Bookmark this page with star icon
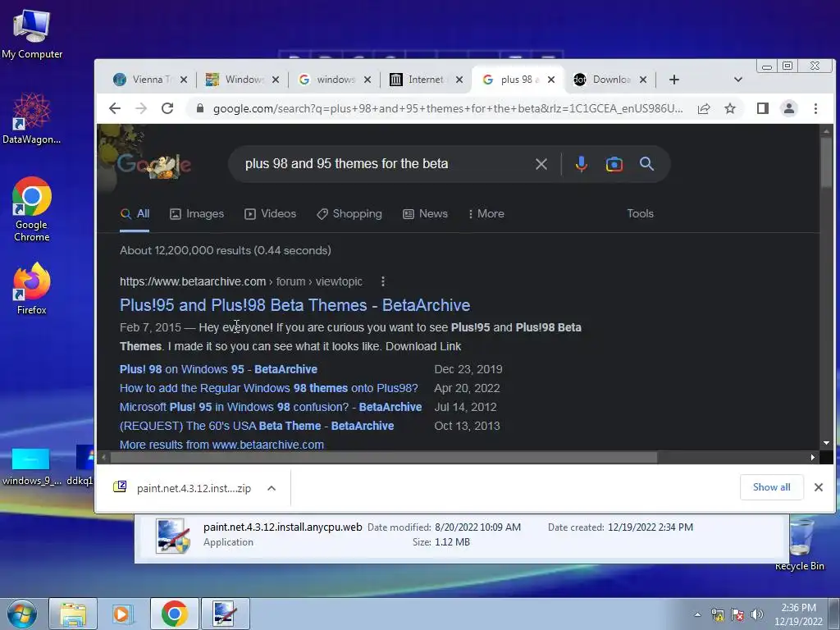 tap(729, 109)
